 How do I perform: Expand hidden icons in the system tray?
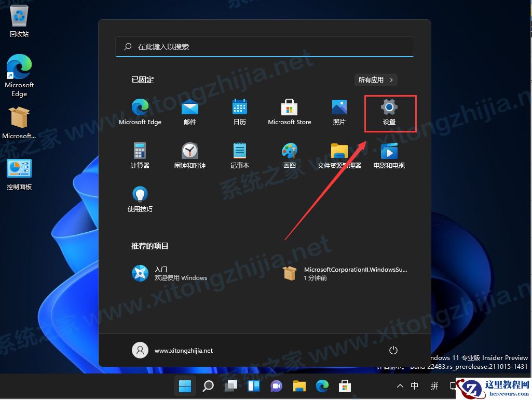pos(399,386)
